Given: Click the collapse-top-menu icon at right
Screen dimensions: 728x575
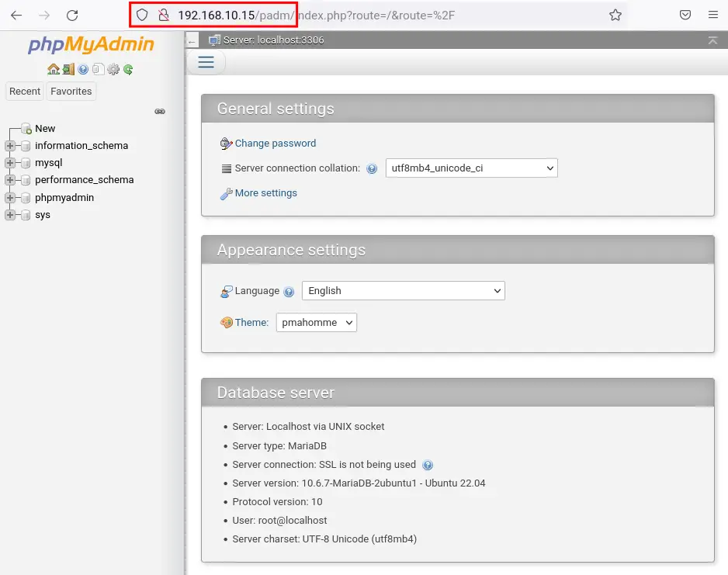Looking at the screenshot, I should 712,40.
